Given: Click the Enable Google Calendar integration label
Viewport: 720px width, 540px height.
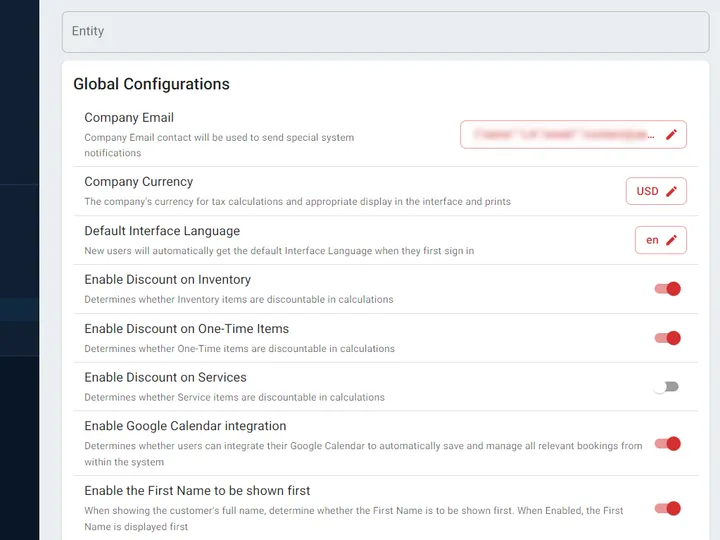Looking at the screenshot, I should [186, 426].
